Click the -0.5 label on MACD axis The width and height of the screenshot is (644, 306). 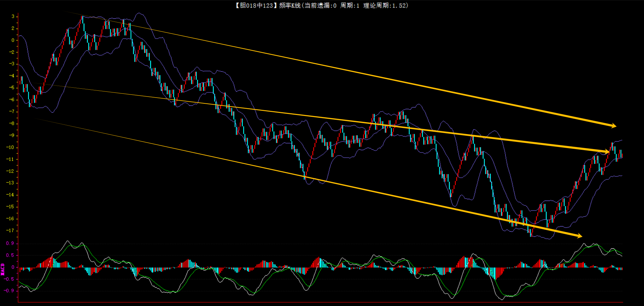coord(9,279)
